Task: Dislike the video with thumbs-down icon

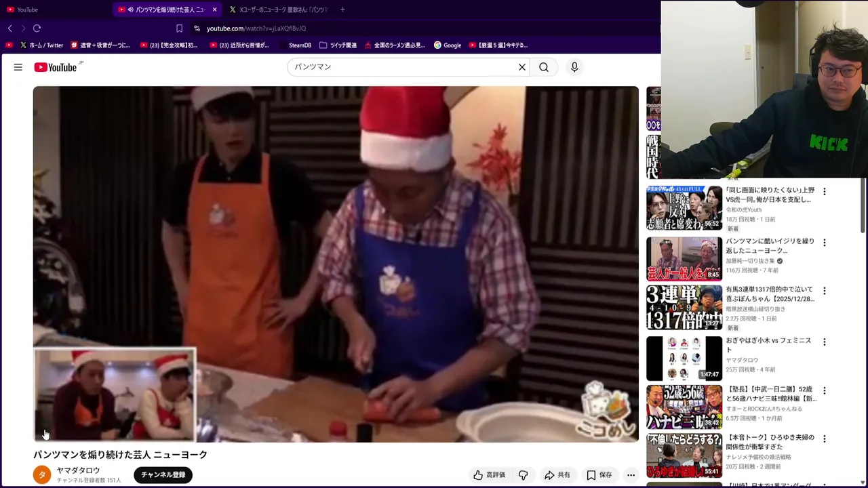Action: (523, 475)
